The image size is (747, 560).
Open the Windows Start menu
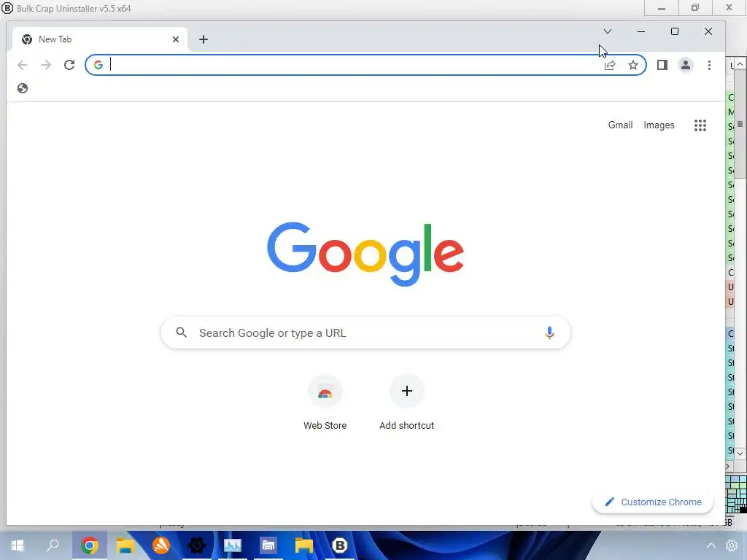(18, 545)
